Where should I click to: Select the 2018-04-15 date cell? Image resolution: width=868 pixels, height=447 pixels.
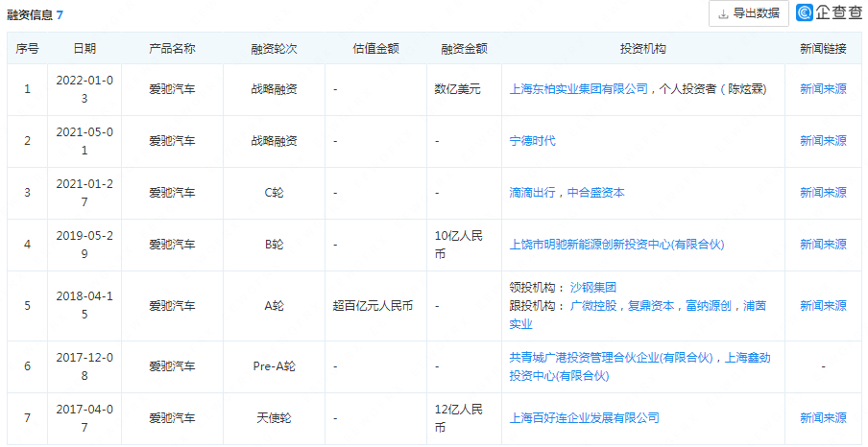pyautogui.click(x=84, y=306)
